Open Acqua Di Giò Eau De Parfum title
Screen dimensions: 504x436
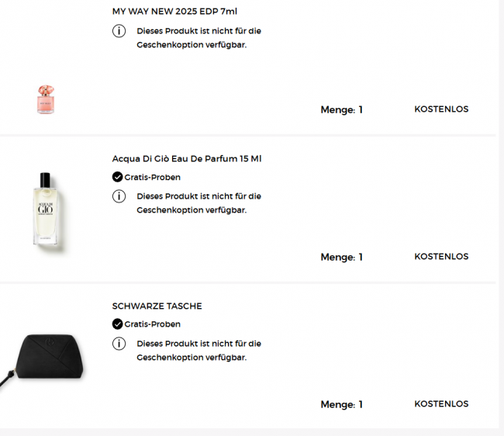187,158
